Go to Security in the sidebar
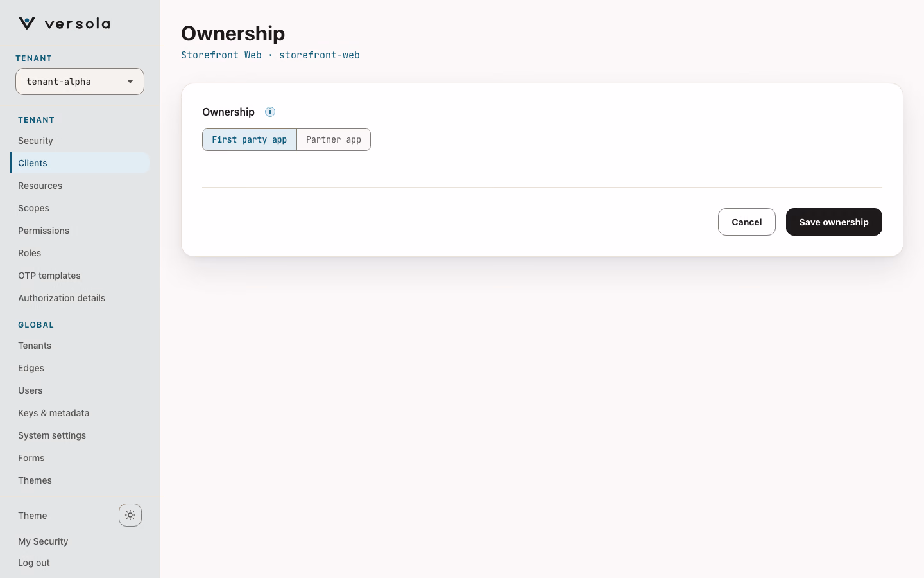The height and width of the screenshot is (578, 924). click(x=80, y=141)
